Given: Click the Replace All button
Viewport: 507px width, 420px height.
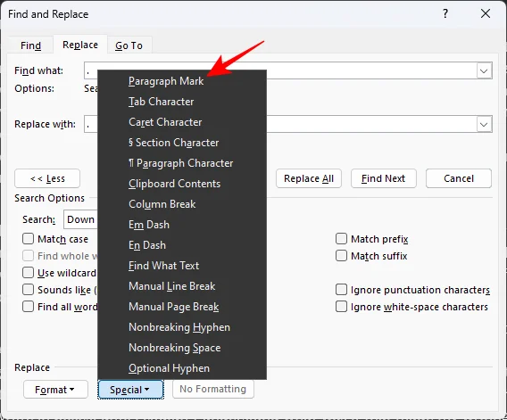Looking at the screenshot, I should (x=309, y=178).
